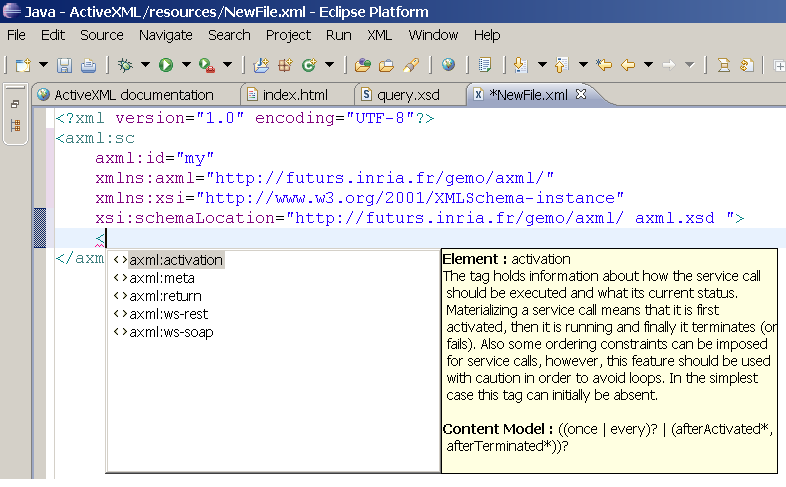Click the xsi:schemaLocation attribute line
786x487 pixels.
point(420,218)
